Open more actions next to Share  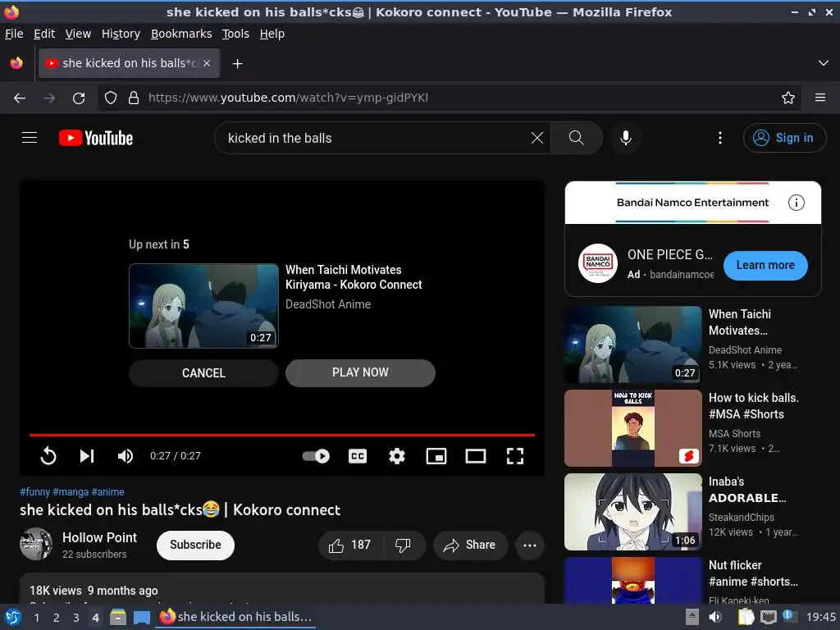click(x=530, y=546)
